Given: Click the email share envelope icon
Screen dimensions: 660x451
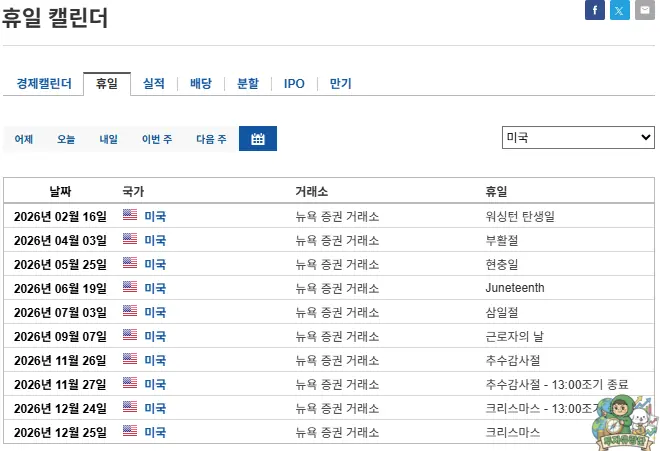Looking at the screenshot, I should [645, 10].
